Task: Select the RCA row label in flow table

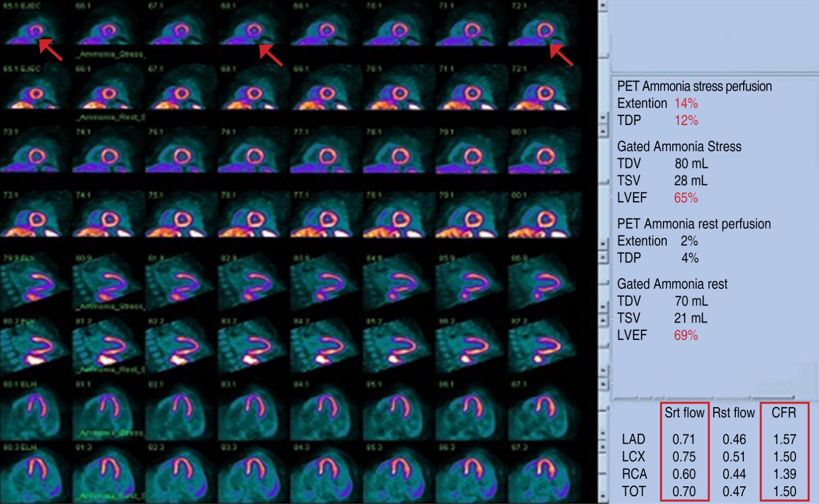Action: coord(634,474)
